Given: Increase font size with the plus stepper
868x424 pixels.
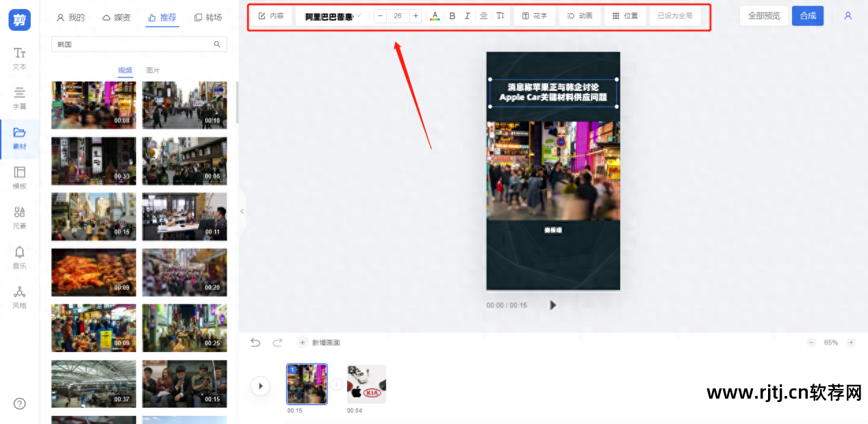Looking at the screenshot, I should coord(415,15).
